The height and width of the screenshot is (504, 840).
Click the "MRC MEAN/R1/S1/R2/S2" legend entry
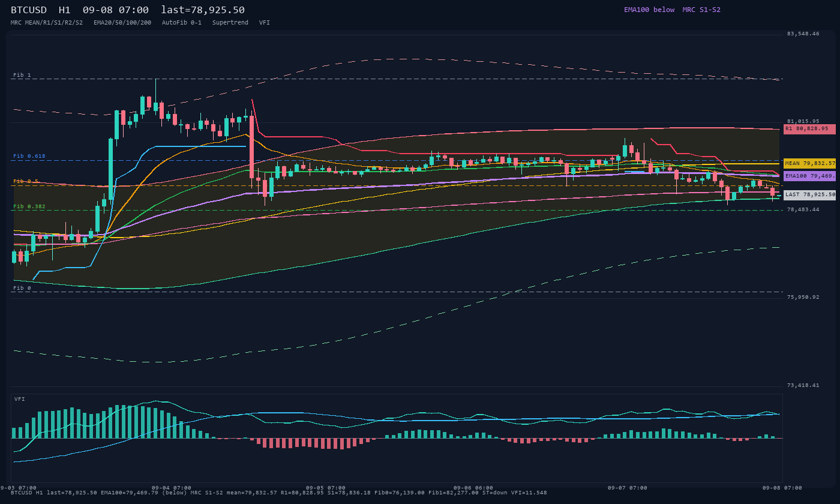pyautogui.click(x=48, y=22)
